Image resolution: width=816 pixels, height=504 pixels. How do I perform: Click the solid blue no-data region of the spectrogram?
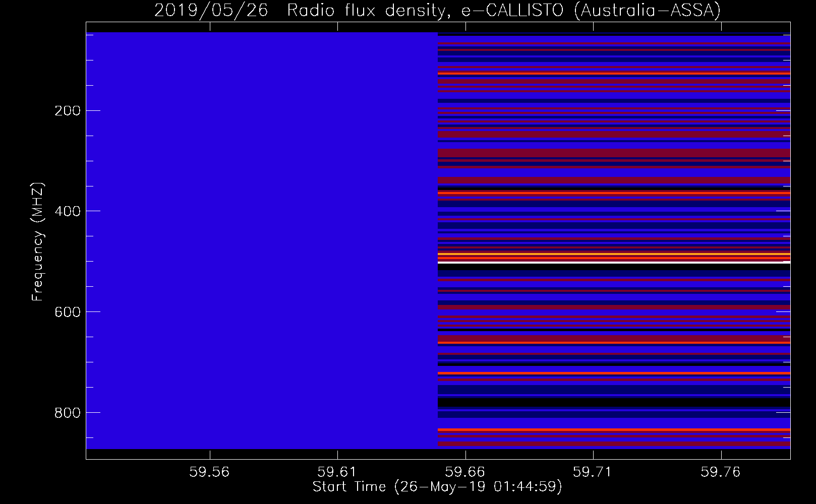(x=262, y=240)
